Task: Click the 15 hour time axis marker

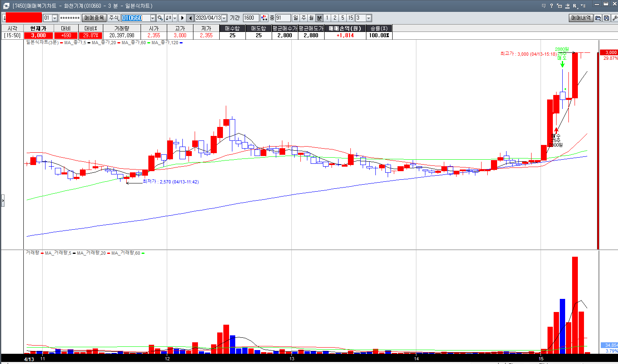Action: click(x=541, y=359)
